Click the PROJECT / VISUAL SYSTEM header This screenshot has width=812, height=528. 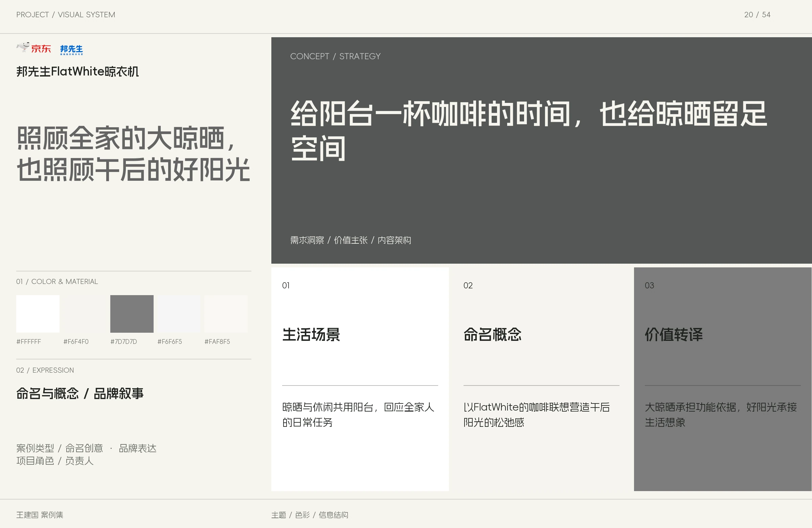(66, 15)
